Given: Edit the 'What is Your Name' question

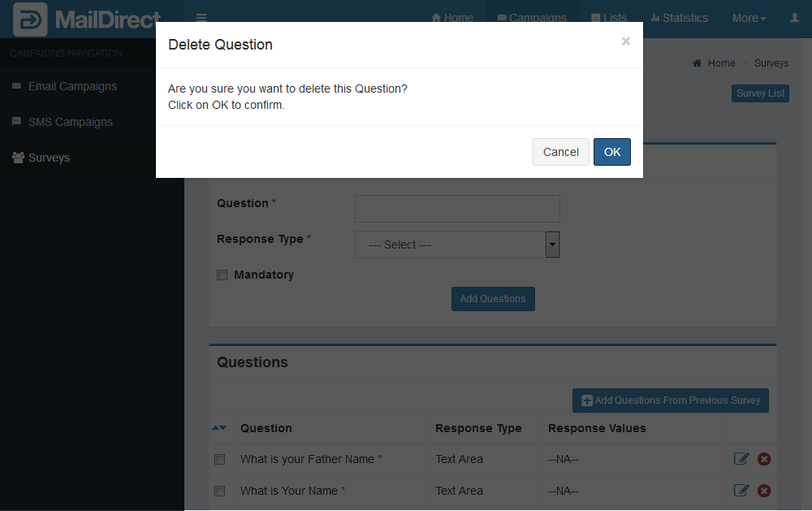Looking at the screenshot, I should [741, 491].
